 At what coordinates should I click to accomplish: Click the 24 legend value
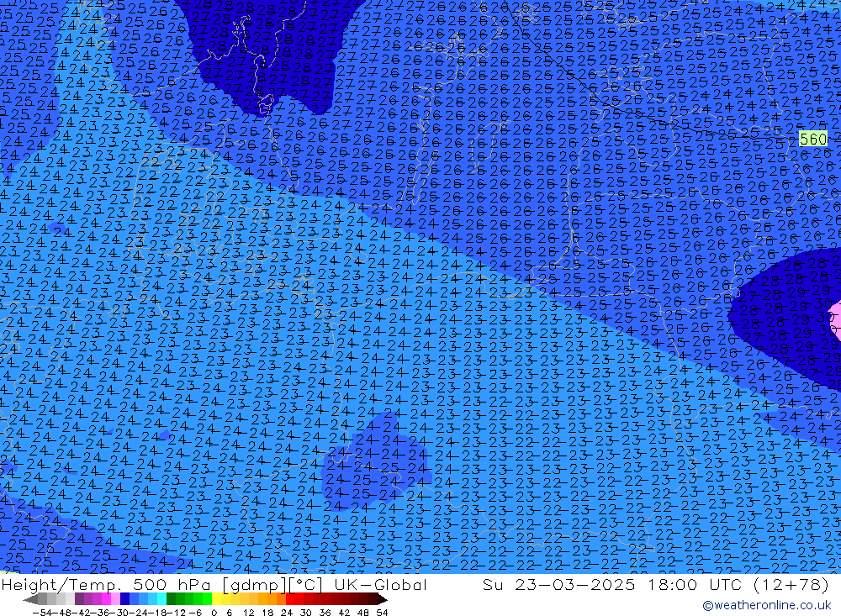point(287,613)
